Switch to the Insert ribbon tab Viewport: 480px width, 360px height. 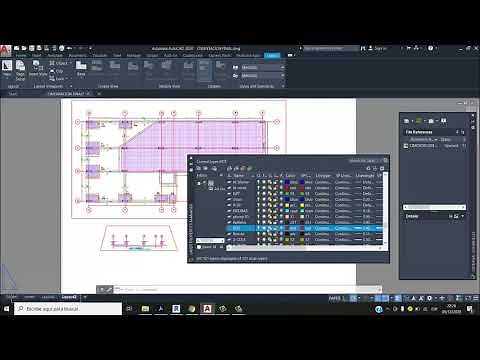(x=37, y=55)
